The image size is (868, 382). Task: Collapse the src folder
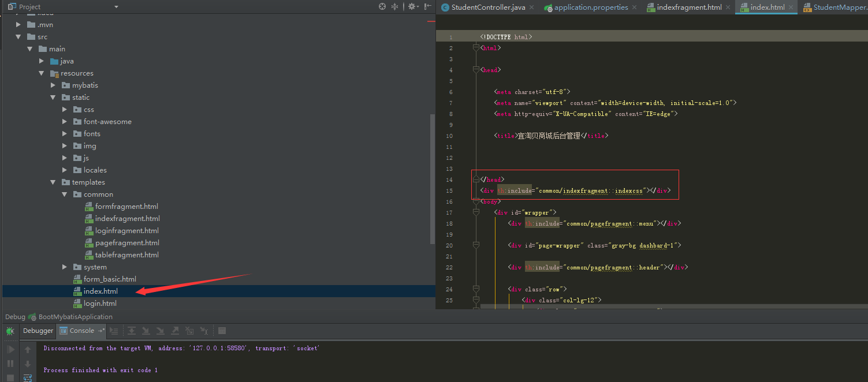(x=18, y=37)
